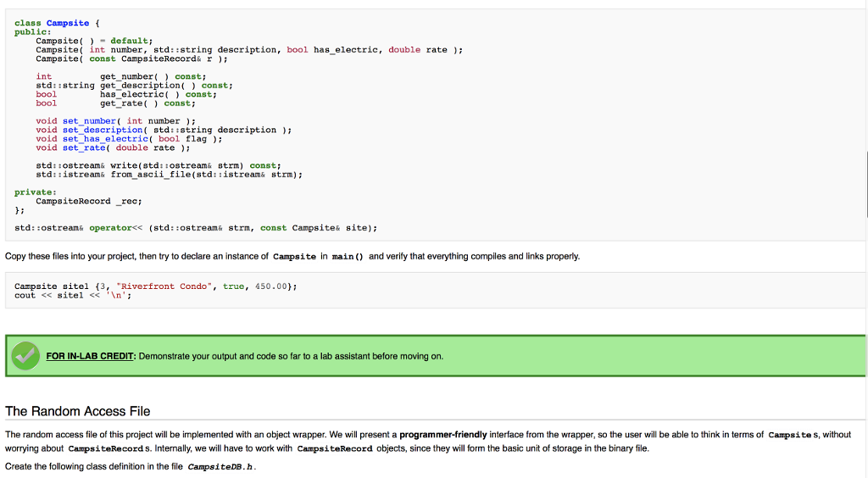
Task: Click the green checkmark icon
Action: click(25, 356)
